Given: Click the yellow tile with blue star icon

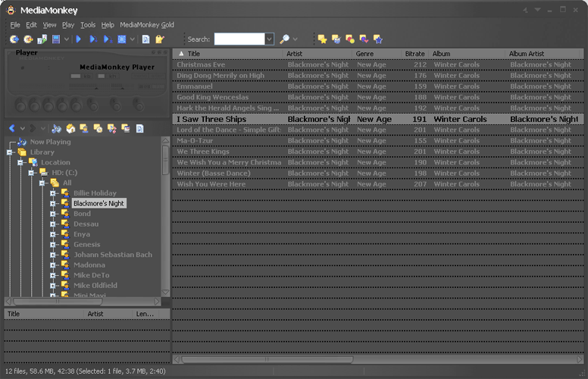Looking at the screenshot, I should pos(377,39).
